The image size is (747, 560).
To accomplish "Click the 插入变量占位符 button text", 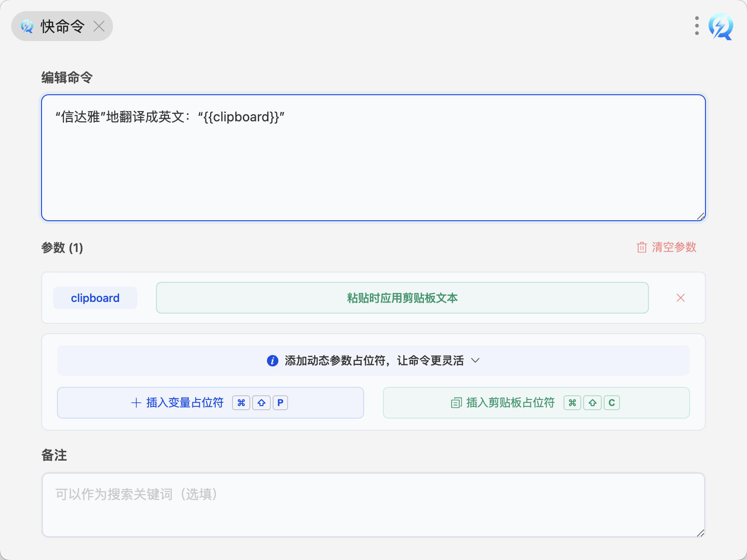I will 185,403.
